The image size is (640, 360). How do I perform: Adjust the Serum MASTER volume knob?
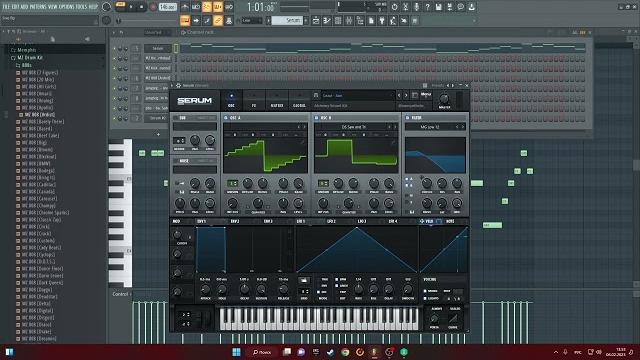click(444, 99)
